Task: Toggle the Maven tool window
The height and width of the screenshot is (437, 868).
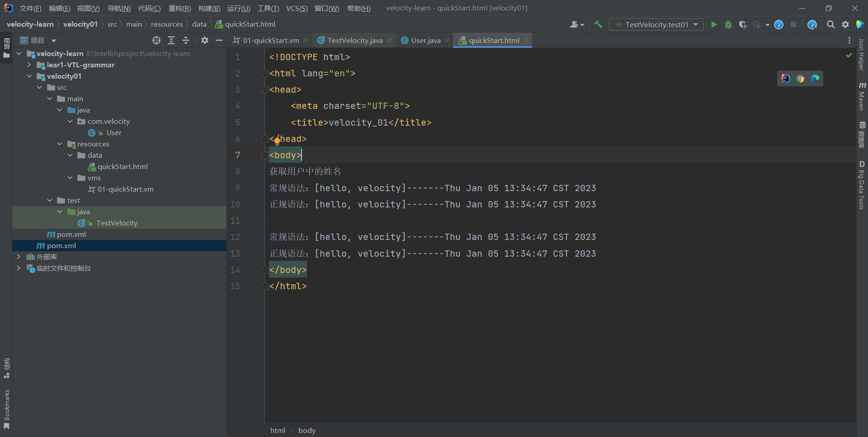Action: pyautogui.click(x=862, y=96)
